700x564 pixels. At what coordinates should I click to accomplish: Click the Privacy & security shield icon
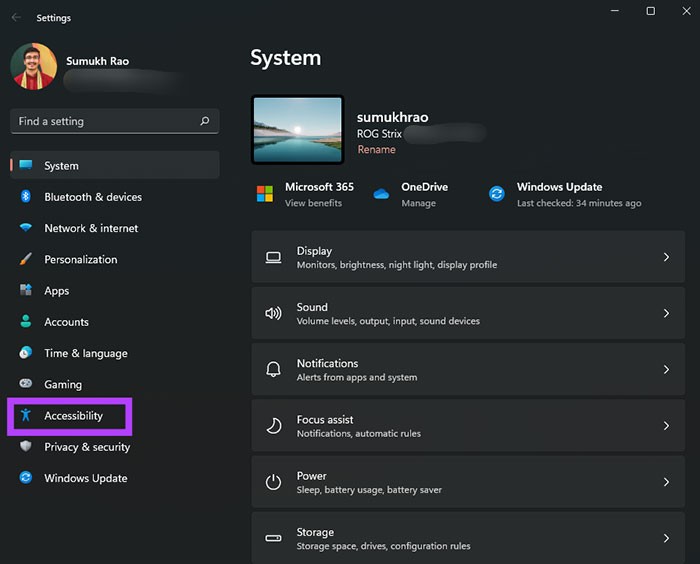coord(26,447)
